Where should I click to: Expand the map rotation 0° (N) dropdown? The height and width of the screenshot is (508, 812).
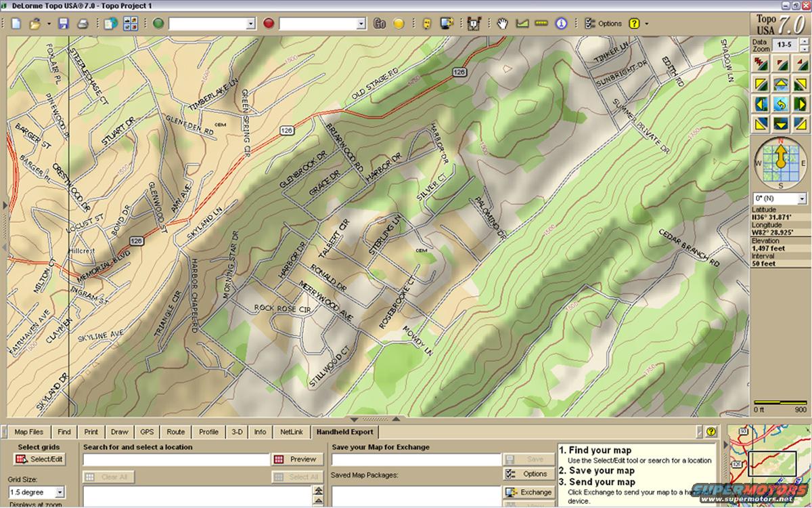point(802,199)
